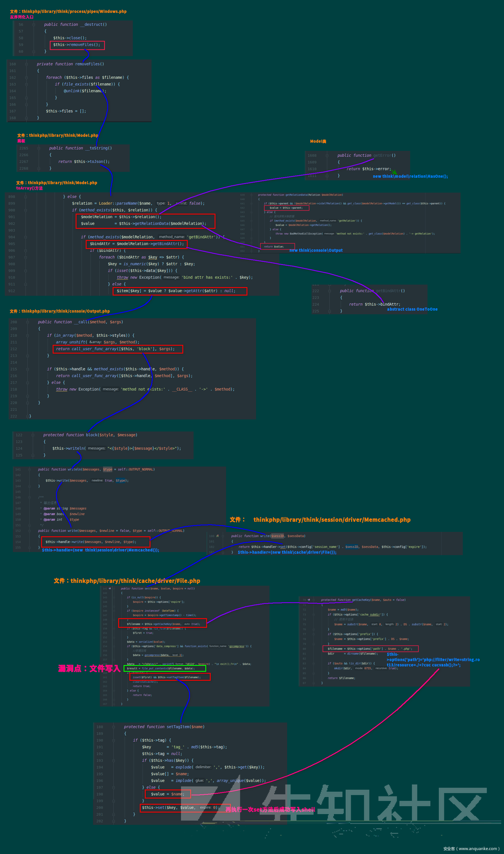Click line number 912 in the gutter
The width and height of the screenshot is (504, 854).
(11, 291)
